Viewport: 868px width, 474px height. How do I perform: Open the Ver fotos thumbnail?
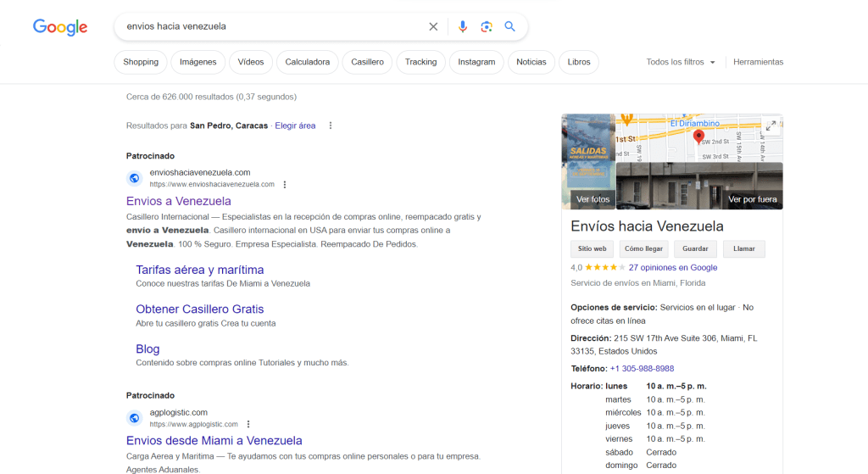click(588, 162)
